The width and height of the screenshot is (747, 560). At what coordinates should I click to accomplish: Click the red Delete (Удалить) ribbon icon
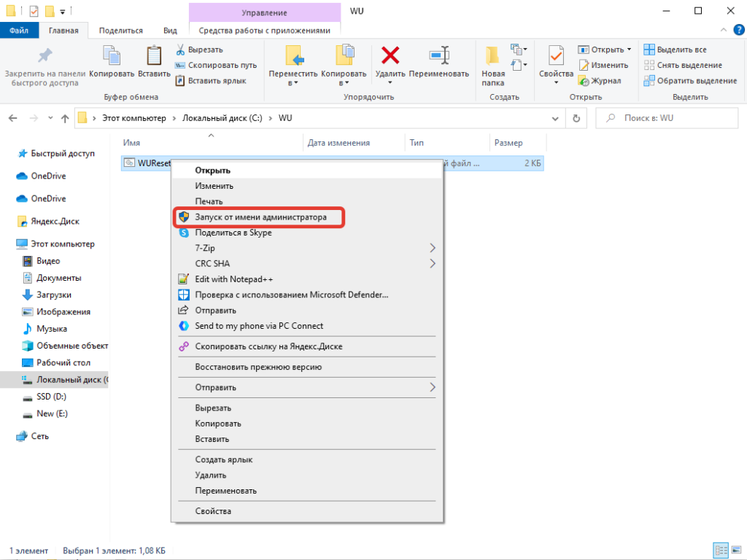pos(390,55)
